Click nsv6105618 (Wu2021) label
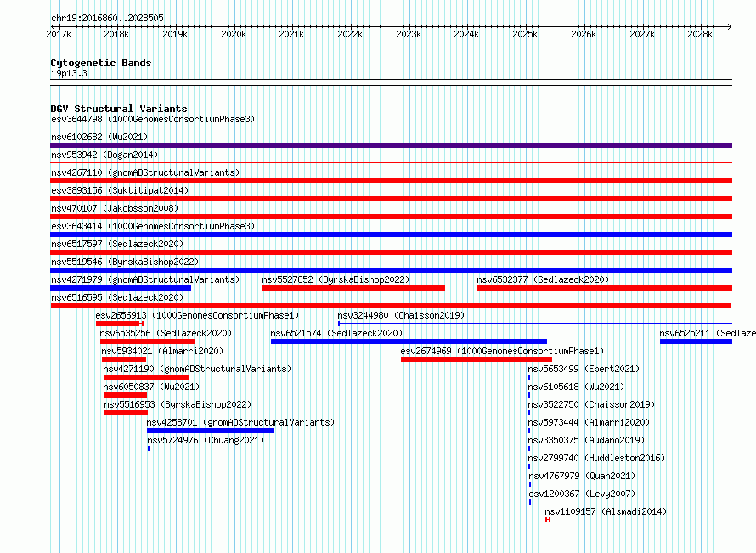756x553 pixels. click(576, 387)
